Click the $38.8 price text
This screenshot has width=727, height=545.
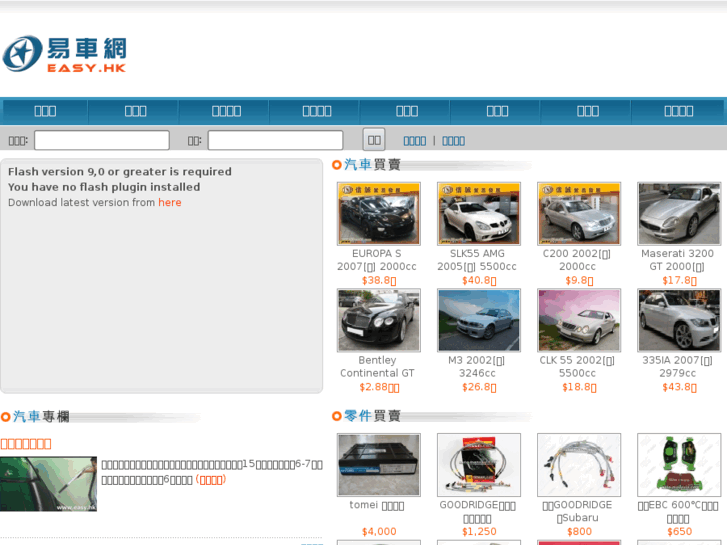(x=379, y=280)
